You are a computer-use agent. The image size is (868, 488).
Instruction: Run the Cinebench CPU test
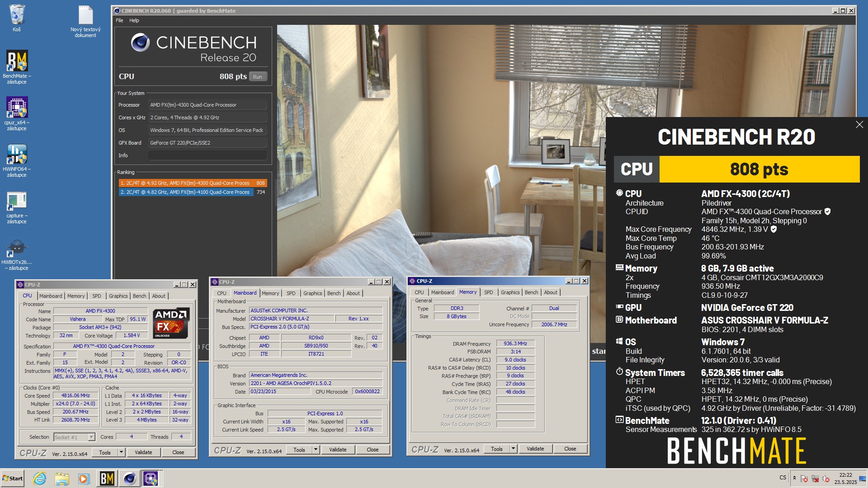point(258,77)
